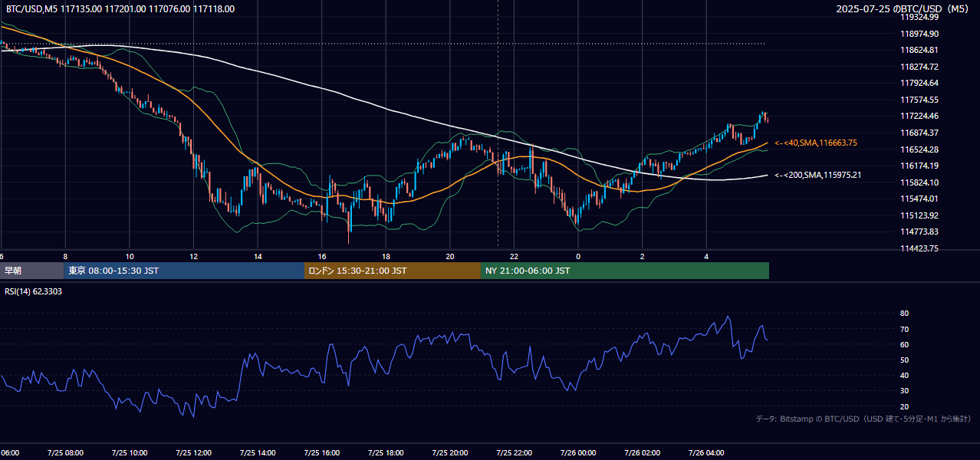This screenshot has width=980, height=460.
Task: Click RSI scale value 80
Action: pyautogui.click(x=904, y=314)
